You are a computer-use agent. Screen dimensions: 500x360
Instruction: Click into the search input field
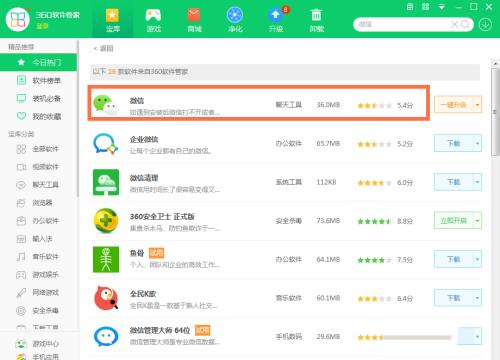(403, 24)
